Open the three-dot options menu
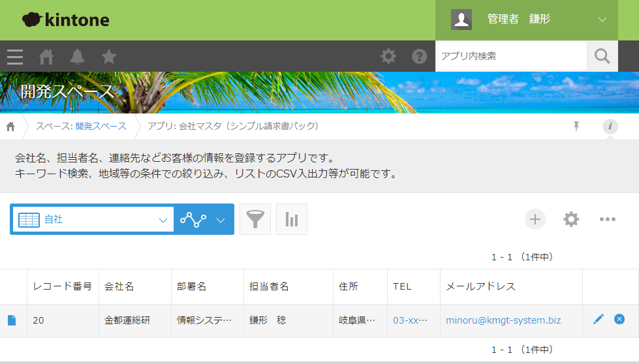Image resolution: width=639 pixels, height=364 pixels. pos(607,219)
